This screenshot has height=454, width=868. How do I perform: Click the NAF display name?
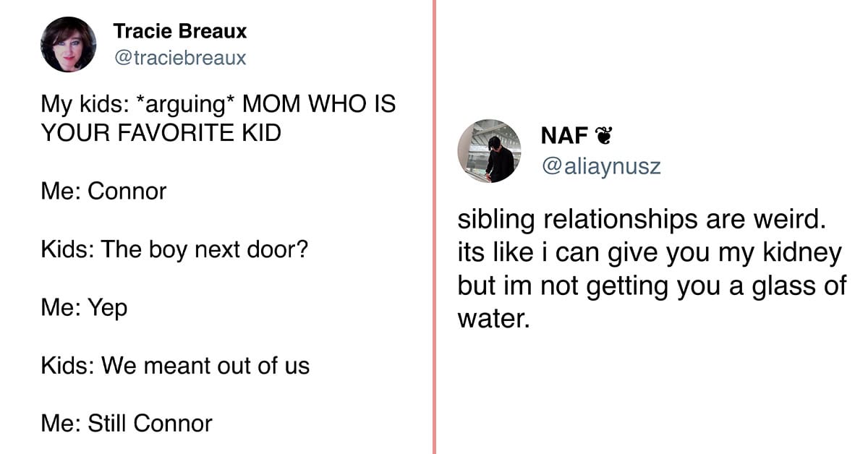563,136
